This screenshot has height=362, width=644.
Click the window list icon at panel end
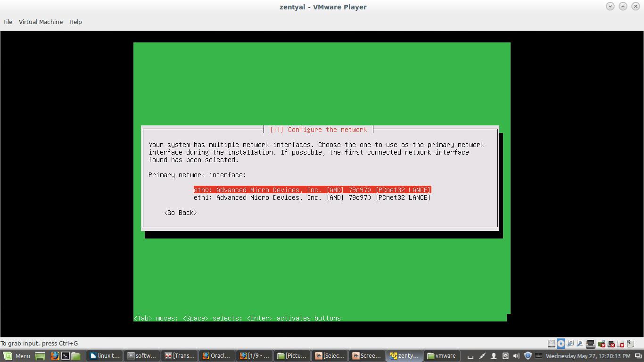638,356
